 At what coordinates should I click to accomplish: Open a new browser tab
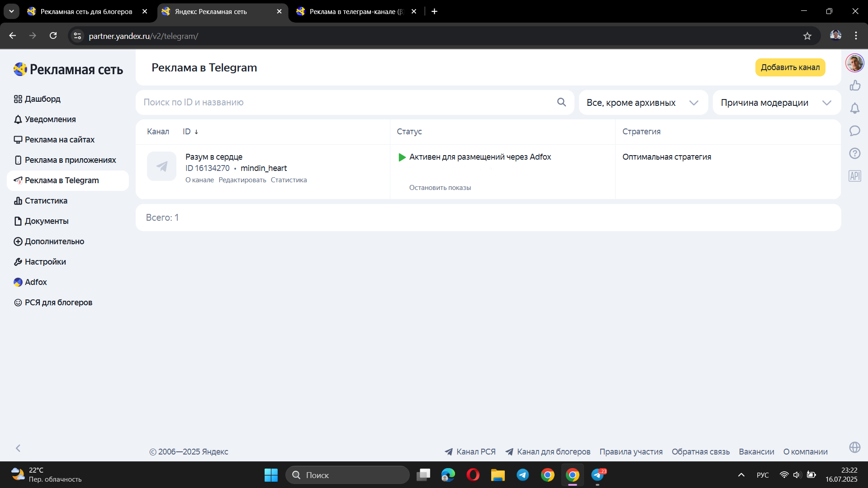coord(434,11)
